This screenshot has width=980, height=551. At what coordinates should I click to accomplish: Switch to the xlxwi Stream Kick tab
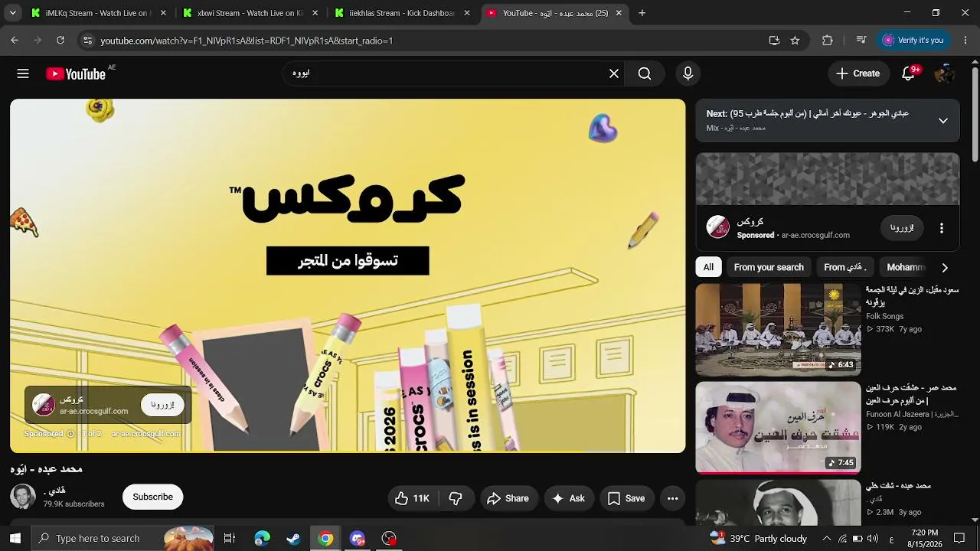pyautogui.click(x=250, y=13)
